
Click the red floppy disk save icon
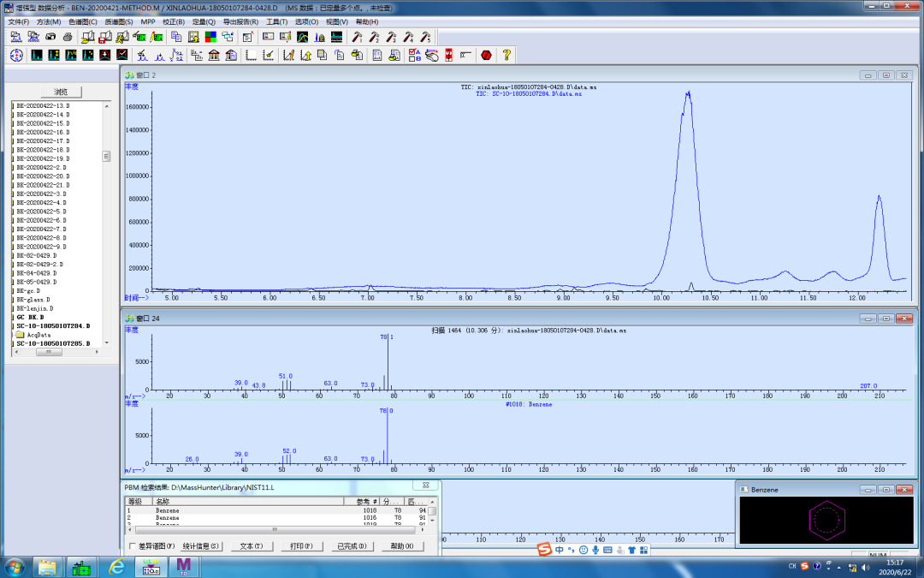[104, 37]
